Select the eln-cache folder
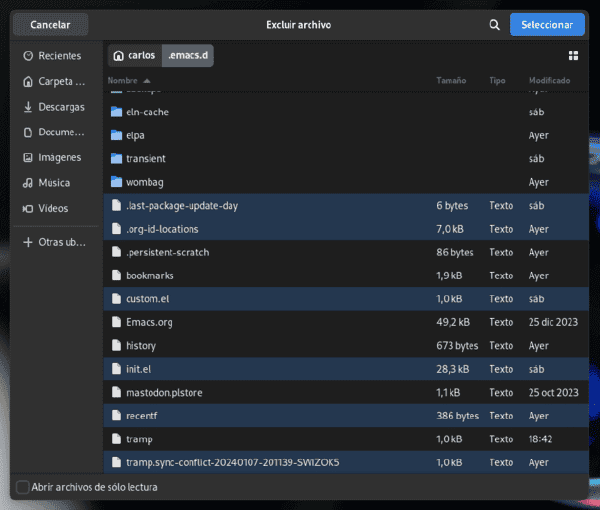 coord(346,112)
